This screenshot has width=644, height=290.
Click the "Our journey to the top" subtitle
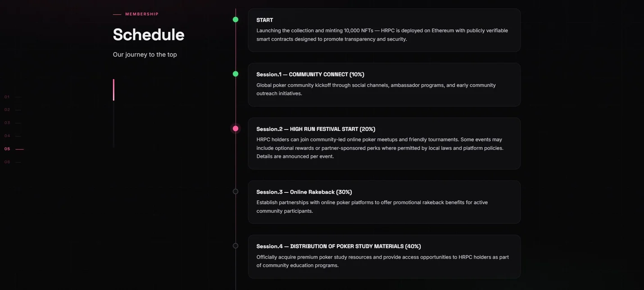tap(145, 54)
